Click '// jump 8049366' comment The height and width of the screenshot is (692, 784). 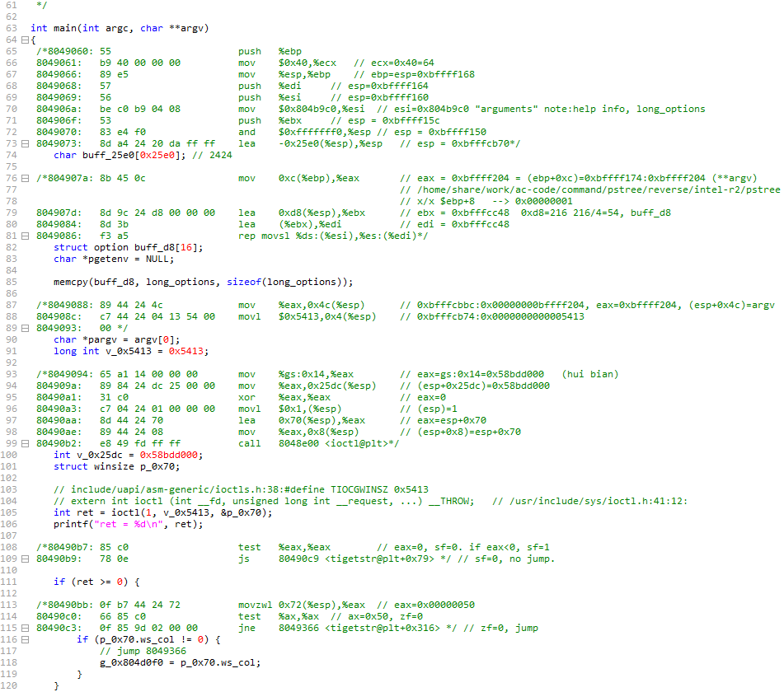(143, 651)
